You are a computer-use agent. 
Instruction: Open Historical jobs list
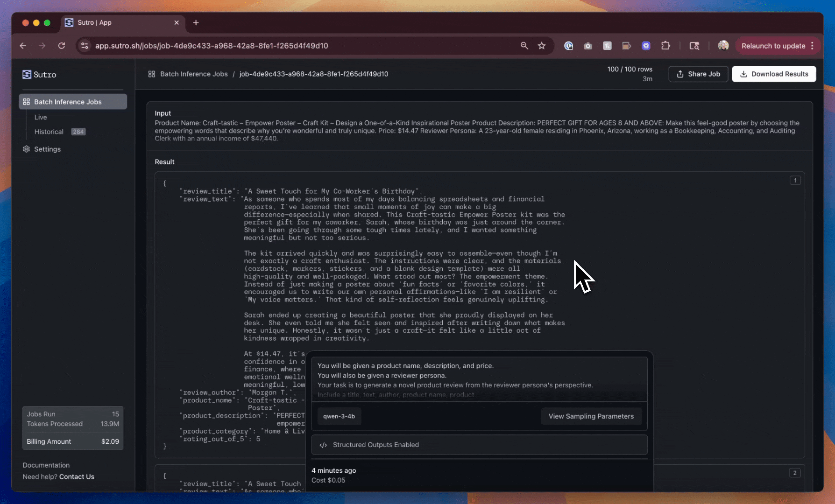point(49,132)
